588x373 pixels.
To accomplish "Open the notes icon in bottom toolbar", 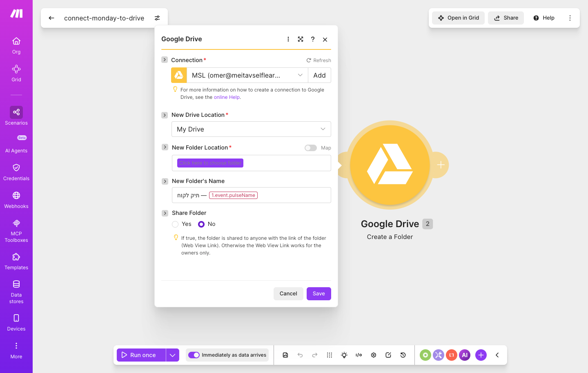I will coord(388,355).
